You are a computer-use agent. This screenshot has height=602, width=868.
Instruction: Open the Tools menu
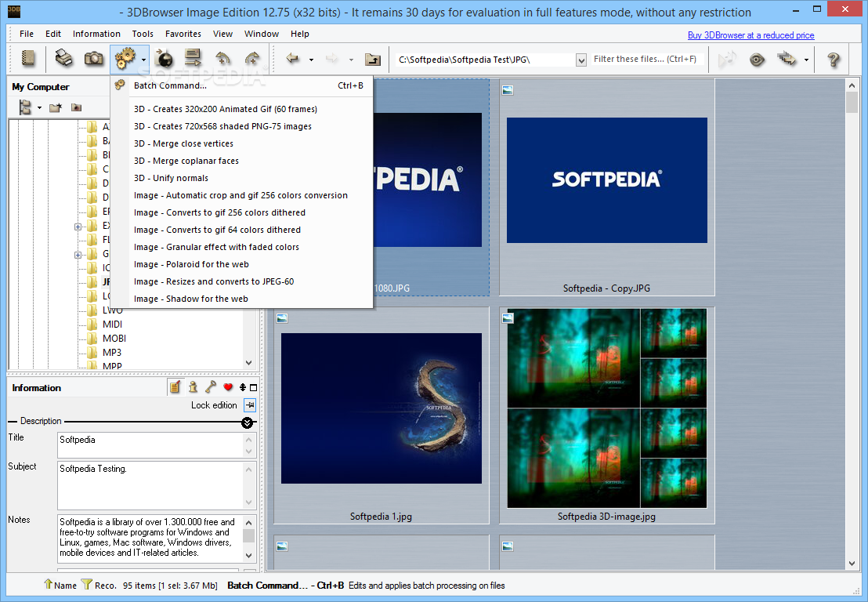(x=143, y=34)
